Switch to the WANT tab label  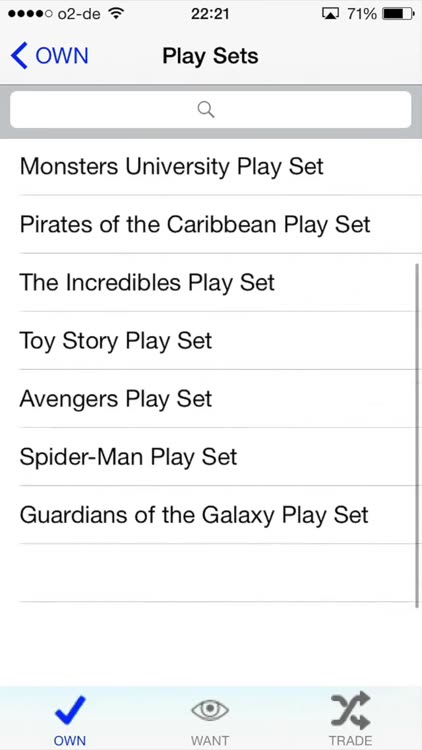[x=210, y=740]
